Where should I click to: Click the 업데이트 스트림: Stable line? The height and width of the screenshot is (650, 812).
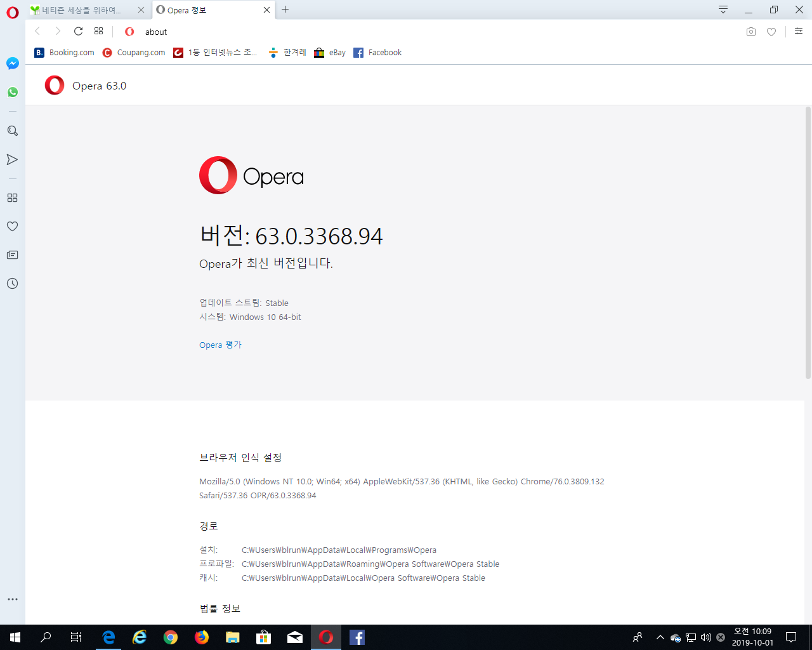[244, 303]
